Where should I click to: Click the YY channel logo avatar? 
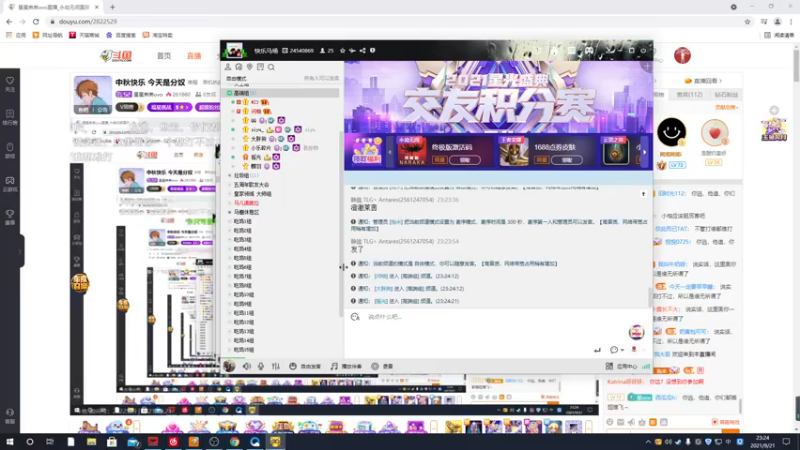(234, 51)
